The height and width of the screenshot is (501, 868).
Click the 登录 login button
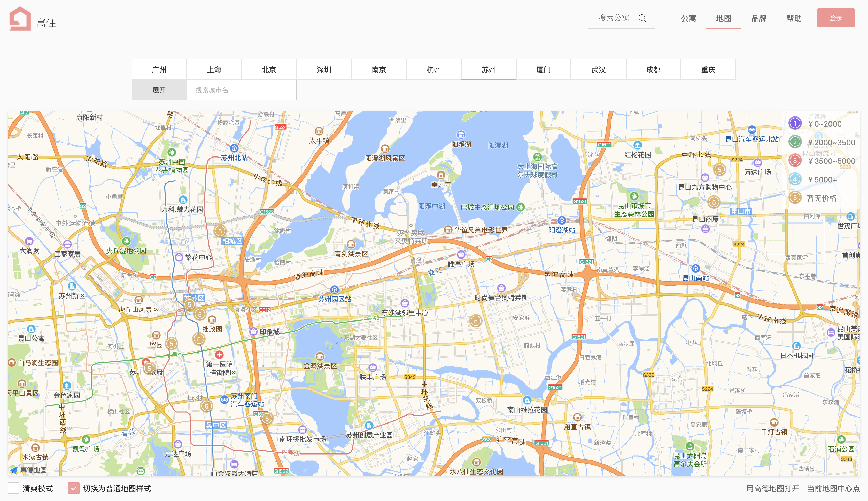(835, 18)
